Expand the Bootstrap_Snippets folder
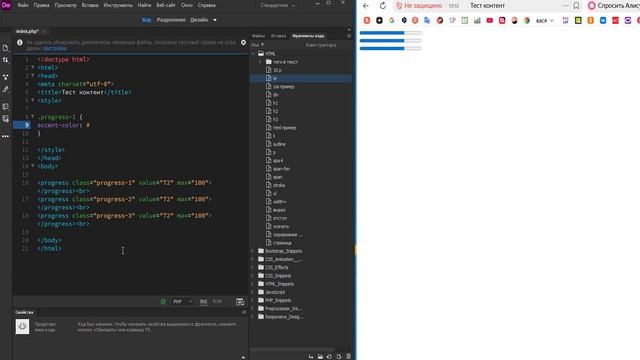The height and width of the screenshot is (360, 640). [x=253, y=251]
